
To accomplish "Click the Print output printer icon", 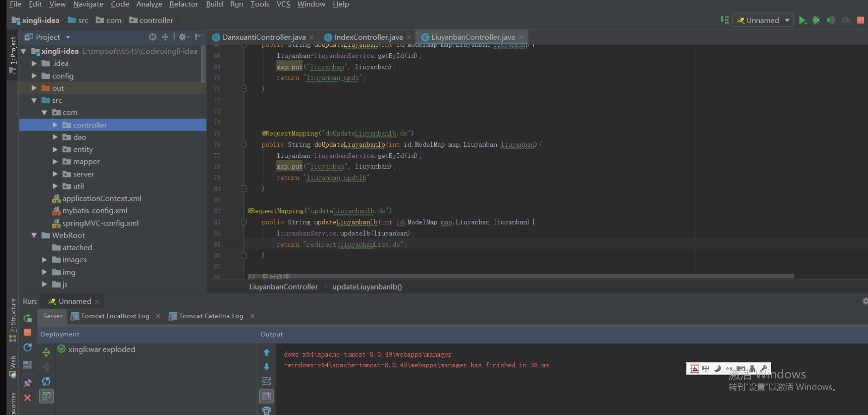I will tap(267, 410).
